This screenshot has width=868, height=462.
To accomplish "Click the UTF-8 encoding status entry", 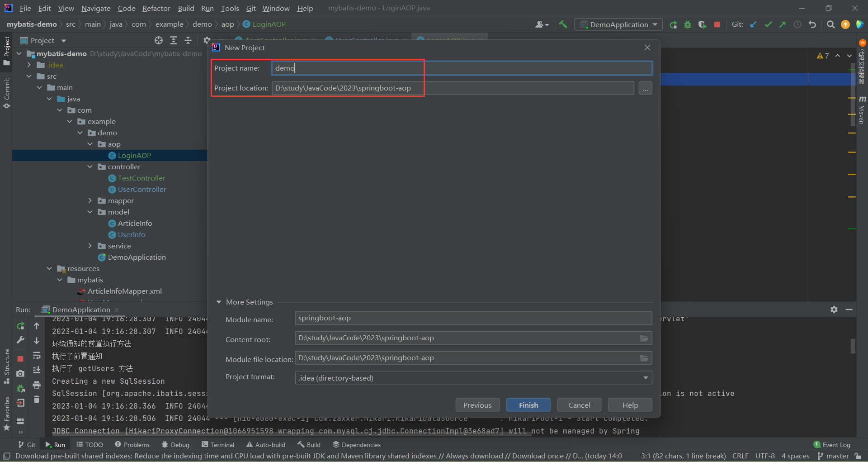I will click(765, 456).
